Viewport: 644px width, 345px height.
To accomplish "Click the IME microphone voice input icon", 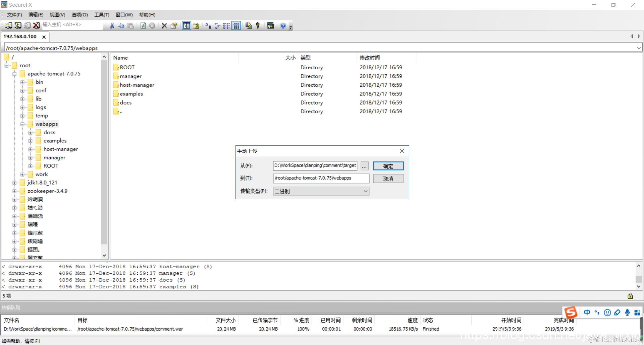I will (627, 313).
